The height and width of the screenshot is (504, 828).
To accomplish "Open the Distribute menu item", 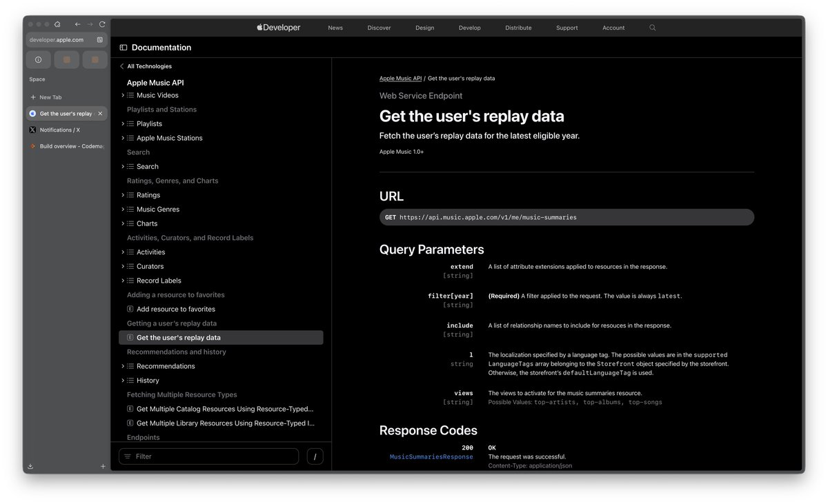I will [518, 28].
